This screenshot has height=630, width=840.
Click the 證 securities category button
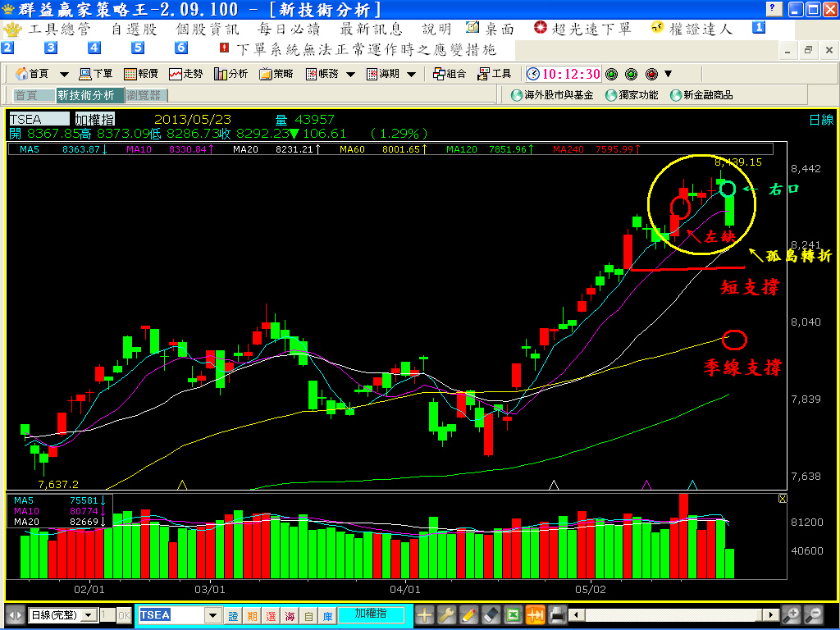click(233, 616)
